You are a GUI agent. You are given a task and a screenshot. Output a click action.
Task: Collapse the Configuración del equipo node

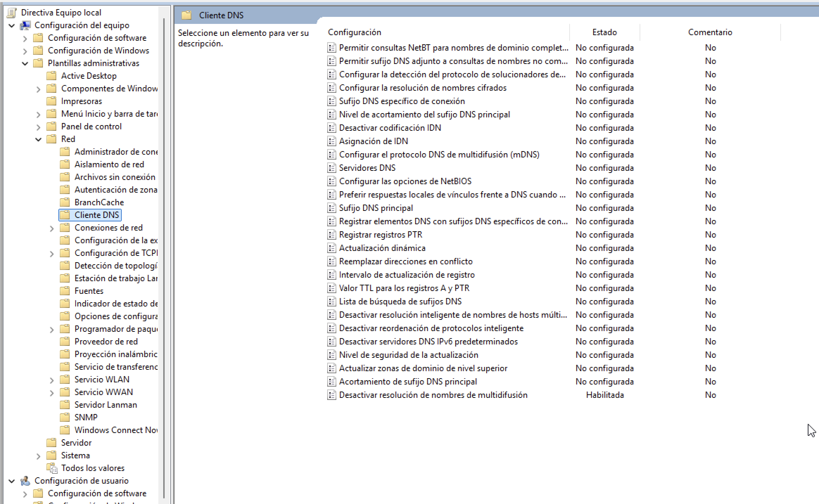[x=12, y=25]
